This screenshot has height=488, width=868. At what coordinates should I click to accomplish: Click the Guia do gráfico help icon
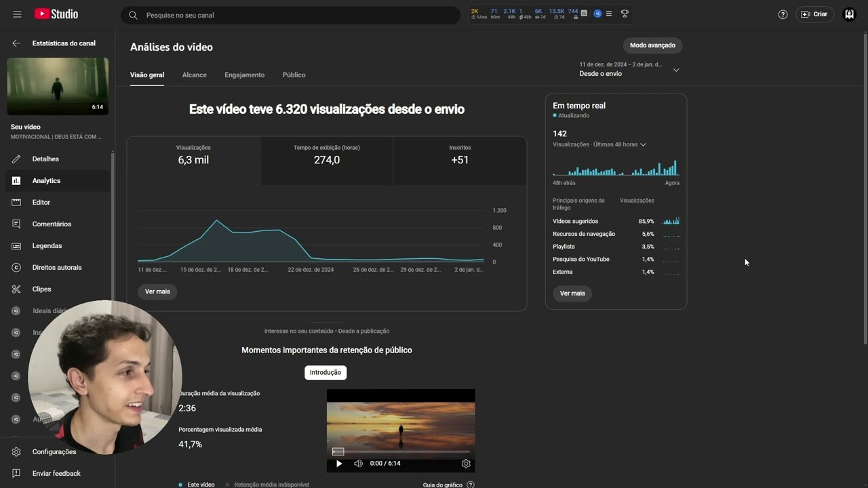point(471,485)
